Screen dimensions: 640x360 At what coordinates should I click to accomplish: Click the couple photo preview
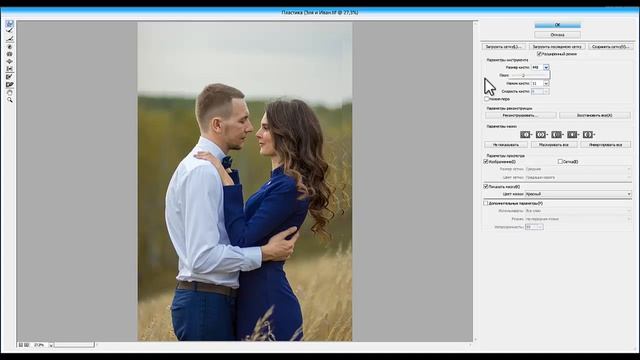pyautogui.click(x=244, y=181)
